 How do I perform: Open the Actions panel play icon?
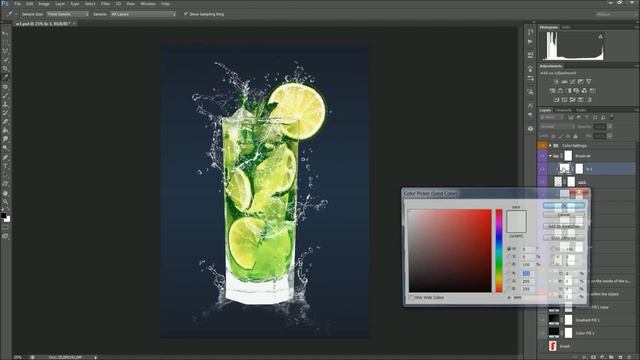[x=530, y=41]
